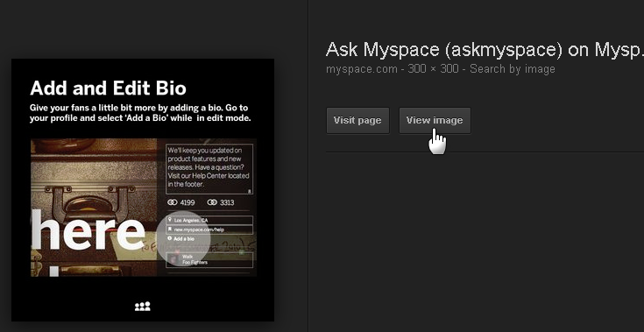Screen dimensions: 644x332
Task: Click the Los Angeles, CA field
Action: click(209, 220)
